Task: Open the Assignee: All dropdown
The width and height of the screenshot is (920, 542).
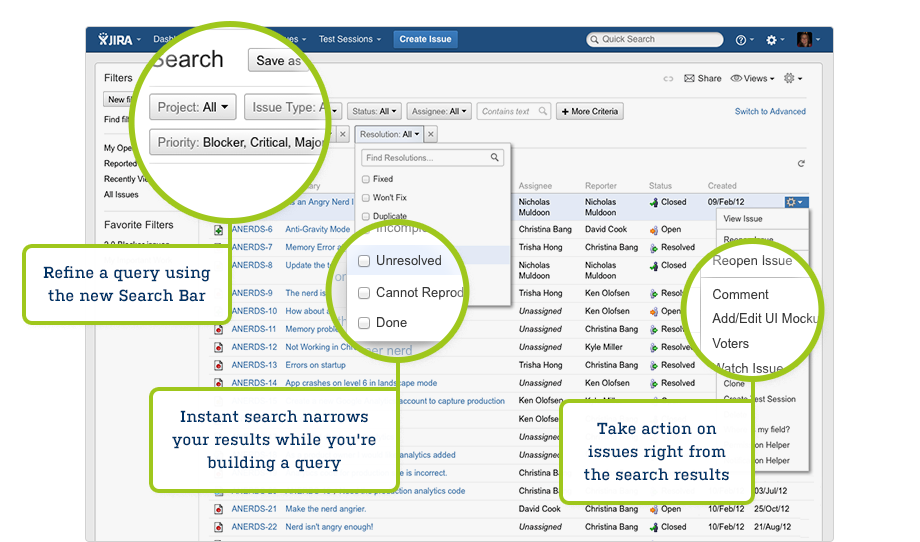Action: click(x=439, y=112)
